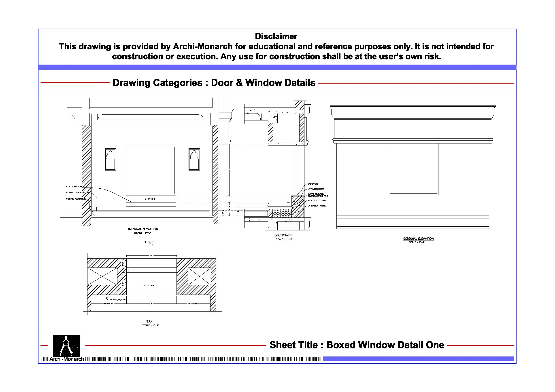This screenshot has height=392, width=555.
Task: Click SITTING label in the plan view
Action: (149, 285)
